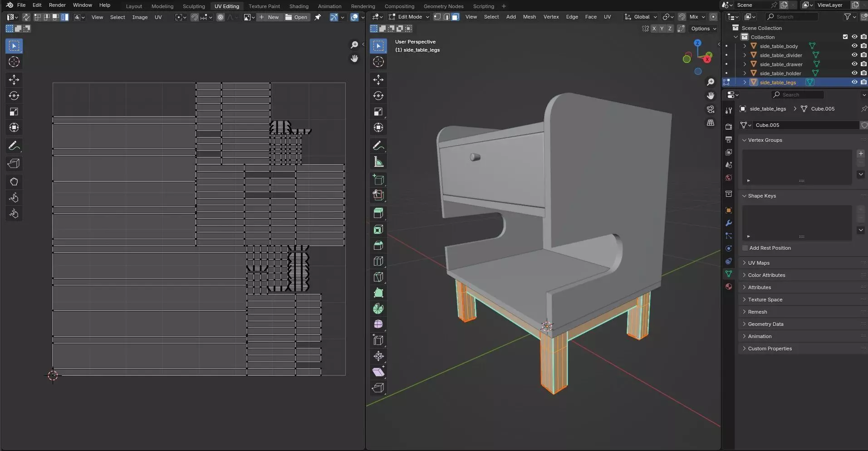Select the Scale tool in UV editor
This screenshot has width=868, height=451.
[14, 112]
